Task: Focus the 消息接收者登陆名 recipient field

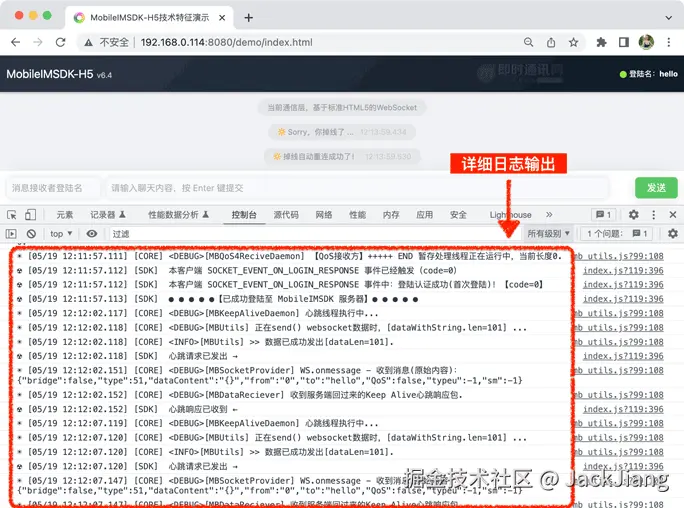Action: pyautogui.click(x=53, y=188)
